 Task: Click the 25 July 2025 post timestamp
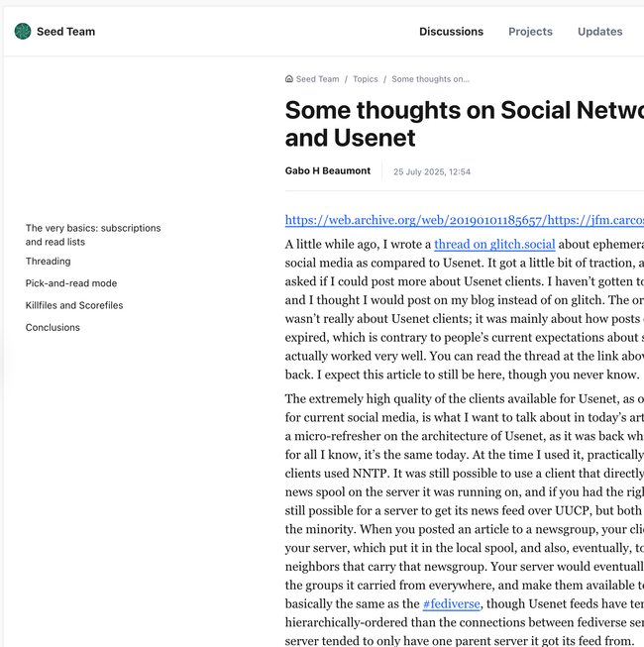(x=432, y=171)
